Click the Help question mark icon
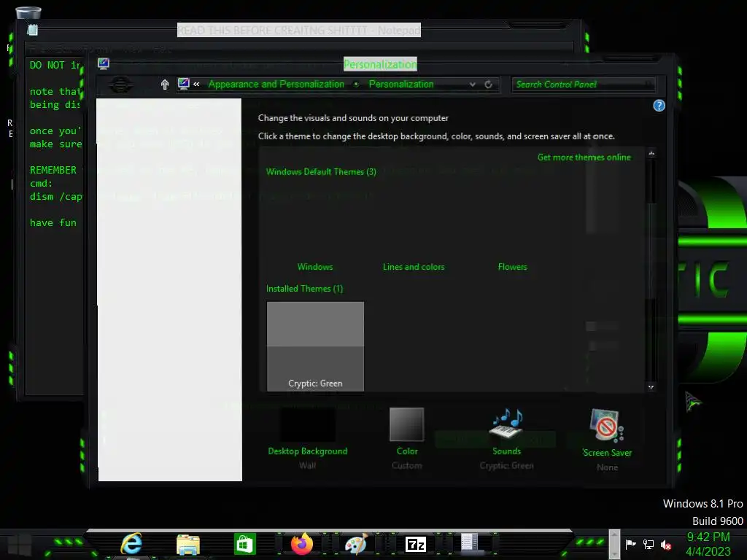 [x=659, y=105]
